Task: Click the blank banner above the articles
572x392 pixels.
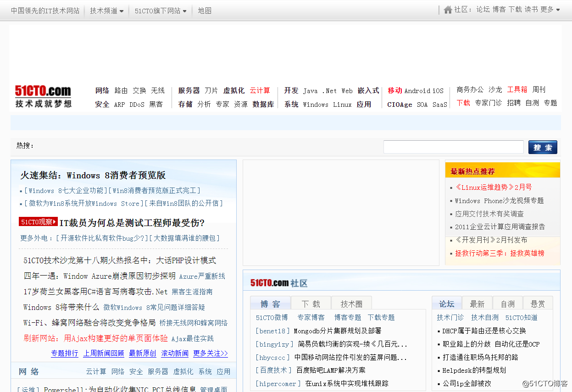Action: click(x=285, y=122)
